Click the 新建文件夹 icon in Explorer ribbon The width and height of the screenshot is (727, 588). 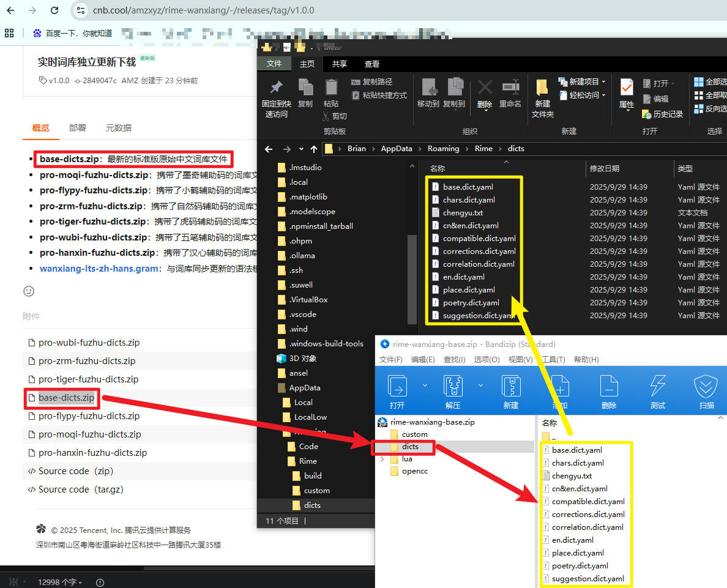pos(542,88)
